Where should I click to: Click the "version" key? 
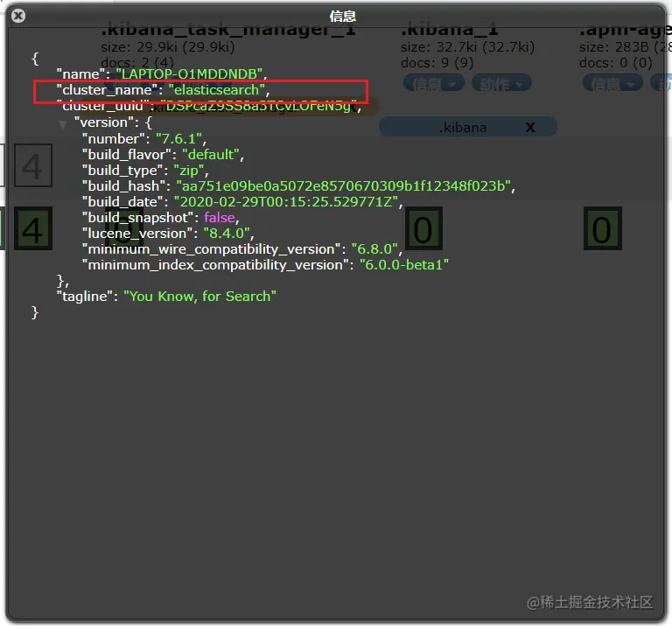104,122
